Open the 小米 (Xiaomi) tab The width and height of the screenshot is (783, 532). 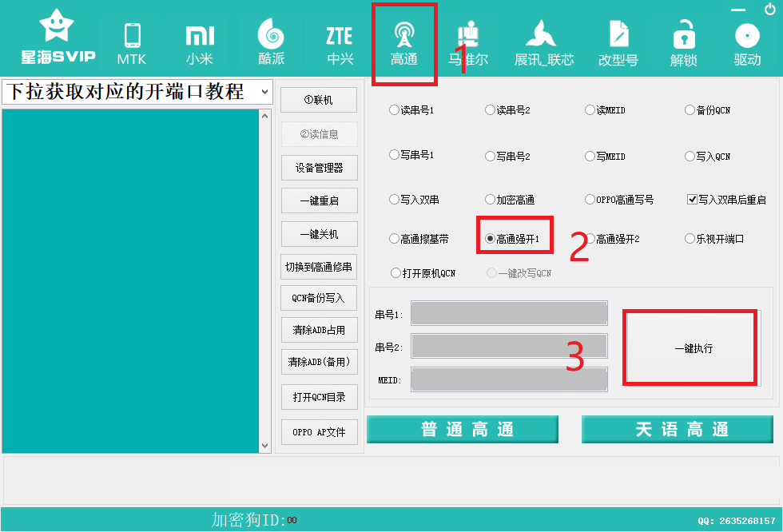point(200,44)
